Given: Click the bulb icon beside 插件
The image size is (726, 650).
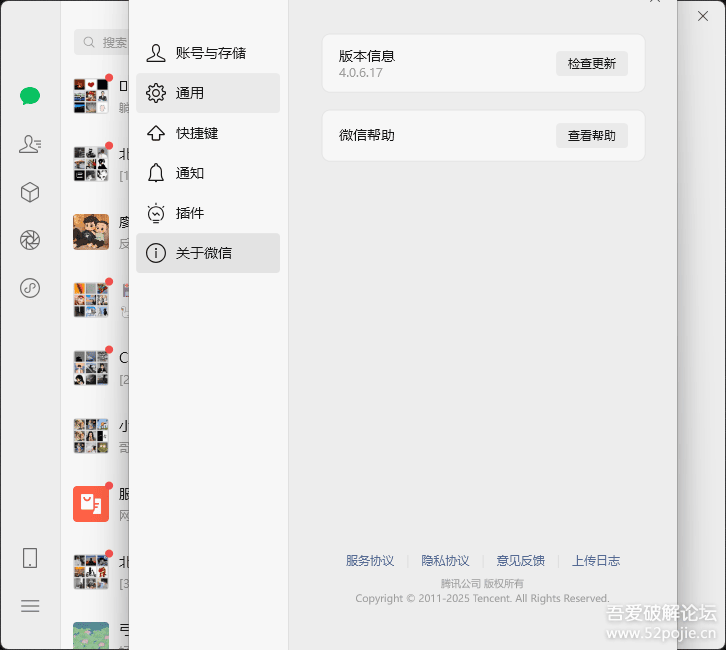Looking at the screenshot, I should pyautogui.click(x=156, y=213).
